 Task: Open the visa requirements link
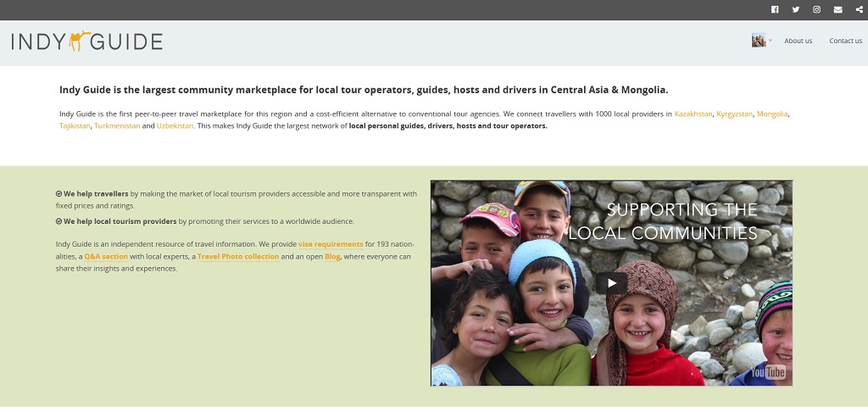click(x=331, y=244)
